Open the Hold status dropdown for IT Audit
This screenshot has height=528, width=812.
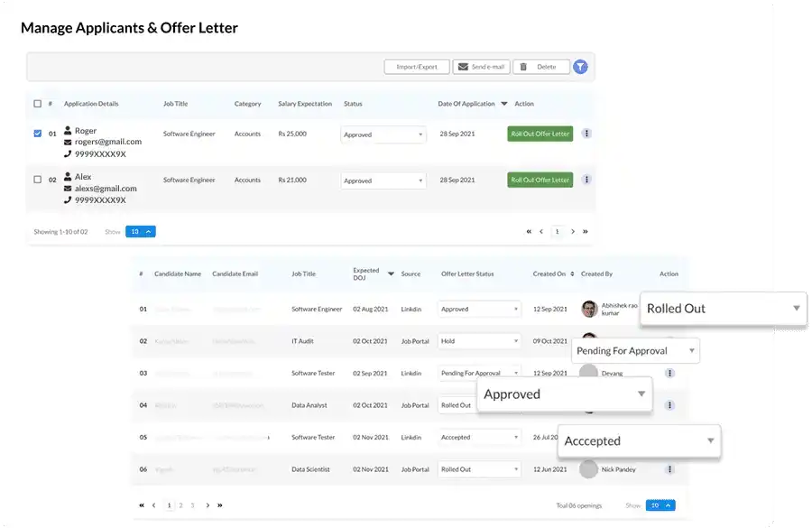(479, 341)
